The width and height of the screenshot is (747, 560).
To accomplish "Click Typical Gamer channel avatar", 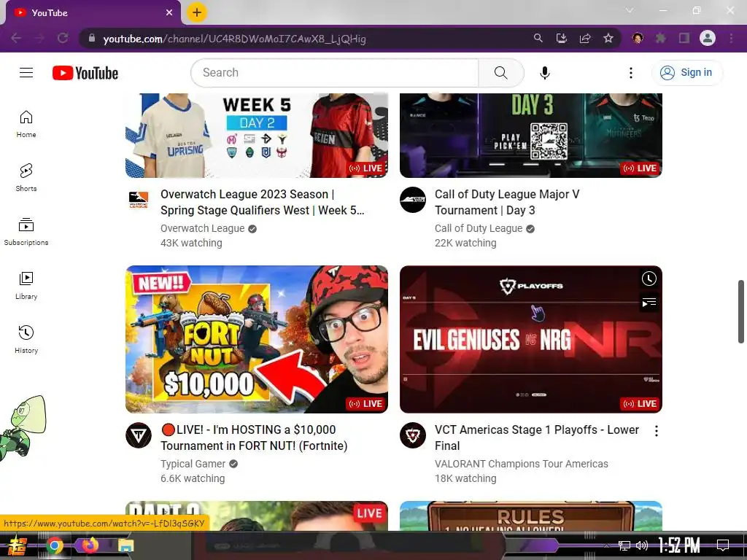I will [x=139, y=435].
